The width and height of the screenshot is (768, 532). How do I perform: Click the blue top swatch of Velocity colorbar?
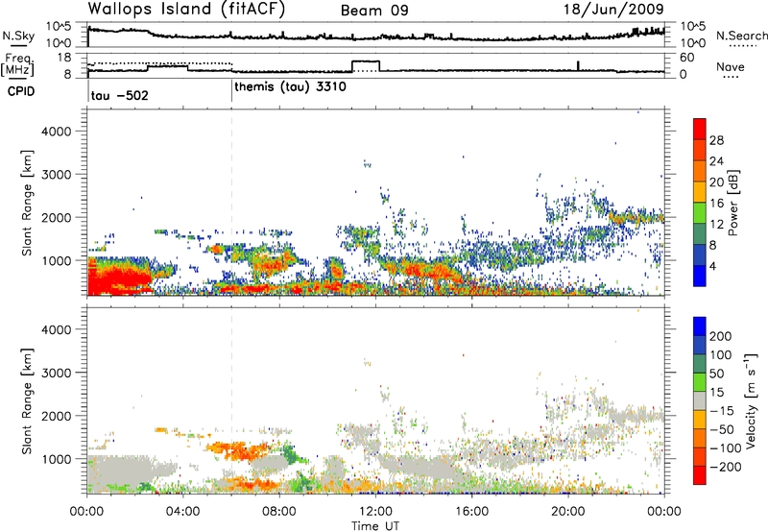pyautogui.click(x=700, y=326)
